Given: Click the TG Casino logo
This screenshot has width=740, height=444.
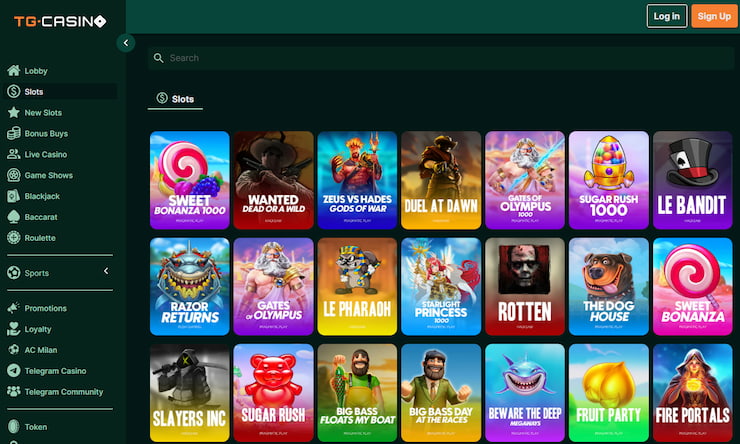Looking at the screenshot, I should (x=58, y=21).
